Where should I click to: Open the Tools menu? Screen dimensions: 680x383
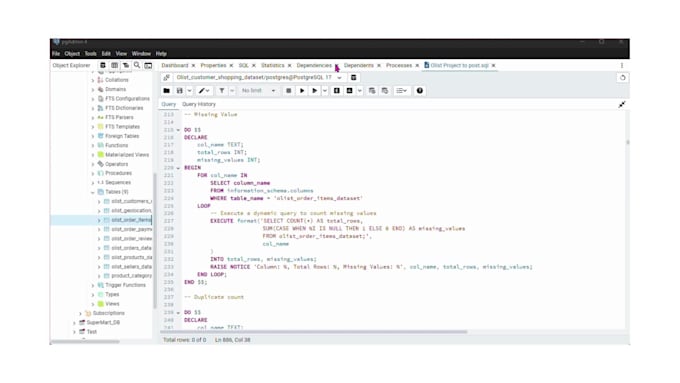click(x=91, y=54)
